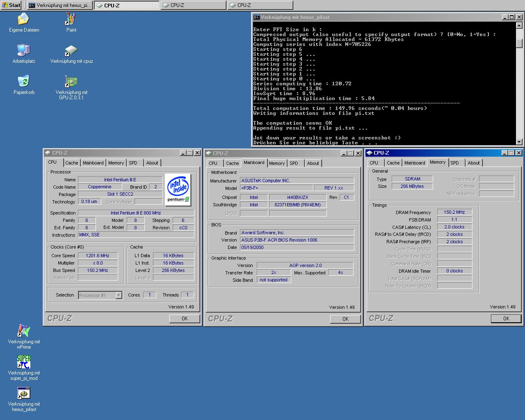This screenshot has width=525, height=420.
Task: Click the BIOS date 05/19/2000 field
Action: (x=297, y=247)
